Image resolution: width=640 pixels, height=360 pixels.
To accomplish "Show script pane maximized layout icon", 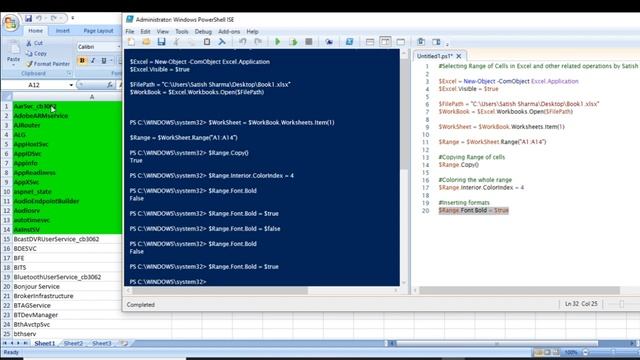I will [x=401, y=42].
